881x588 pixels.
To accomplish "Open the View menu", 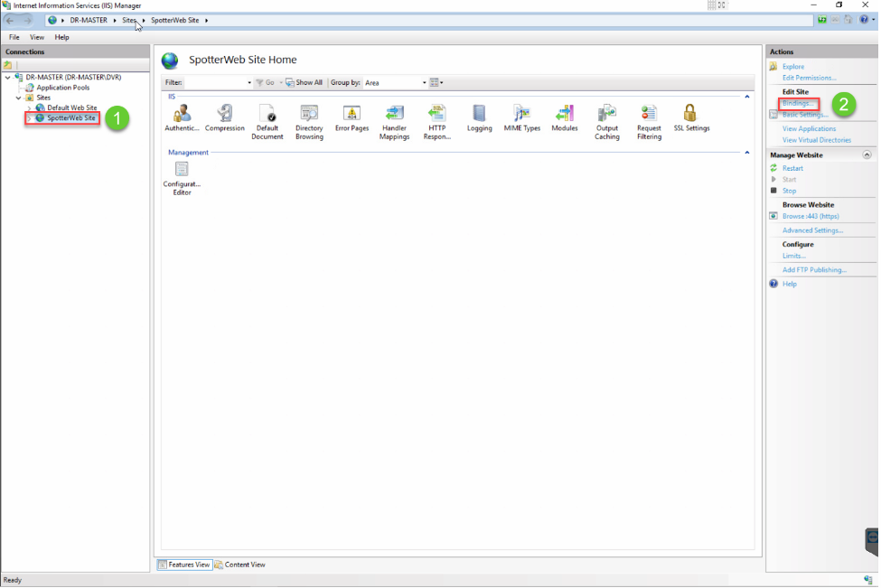I will [x=36, y=37].
